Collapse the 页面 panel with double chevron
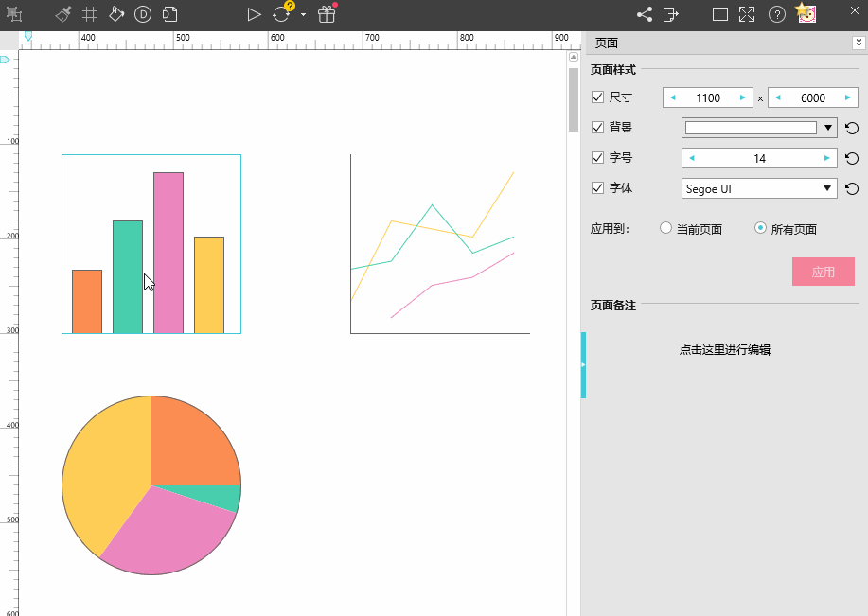The width and height of the screenshot is (868, 616). coord(859,43)
